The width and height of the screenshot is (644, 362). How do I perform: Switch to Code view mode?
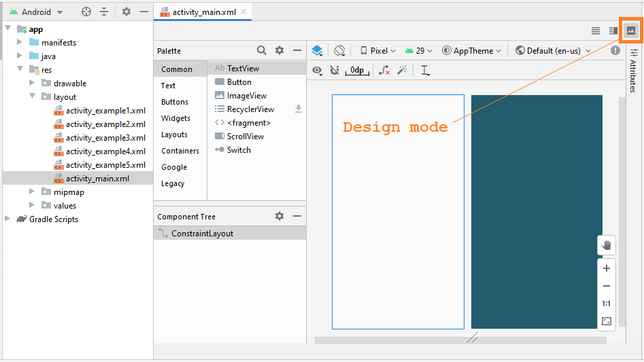(x=596, y=31)
